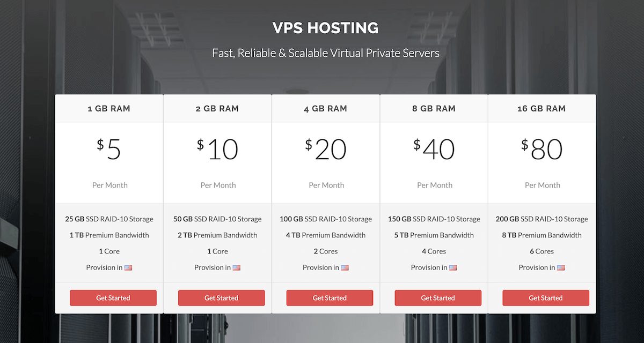Click the VPS HOSTING heading
The image size is (644, 343).
coord(326,28)
